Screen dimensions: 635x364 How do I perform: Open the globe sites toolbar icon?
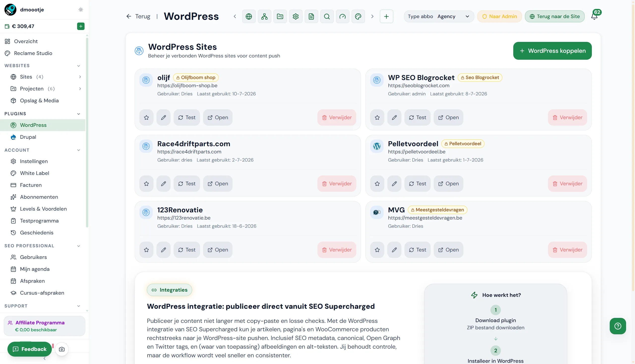(x=249, y=17)
